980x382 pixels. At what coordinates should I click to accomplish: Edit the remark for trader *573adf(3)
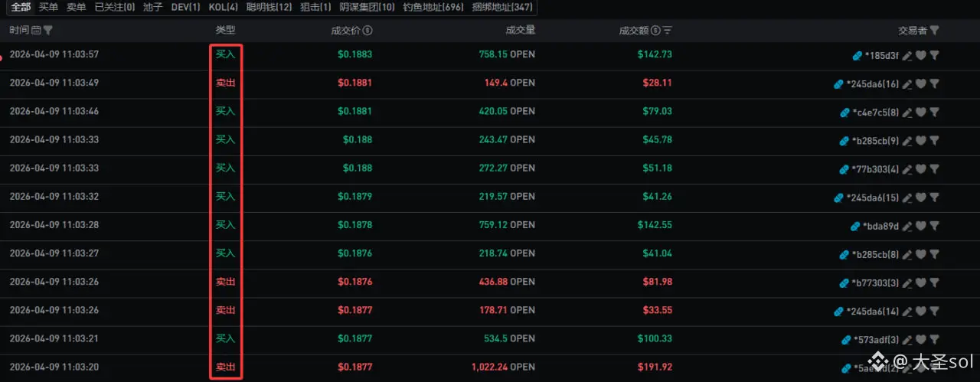(907, 339)
